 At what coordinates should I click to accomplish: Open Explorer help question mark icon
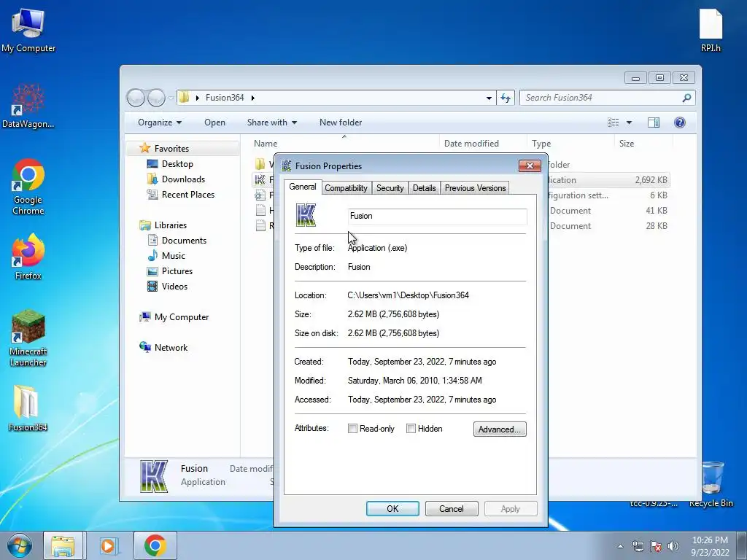tap(680, 122)
